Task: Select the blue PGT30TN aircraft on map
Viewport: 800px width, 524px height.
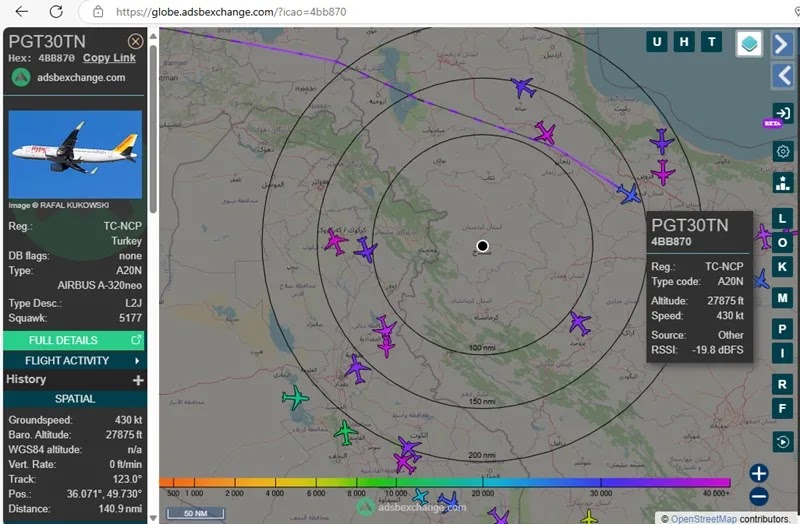Action: point(629,194)
